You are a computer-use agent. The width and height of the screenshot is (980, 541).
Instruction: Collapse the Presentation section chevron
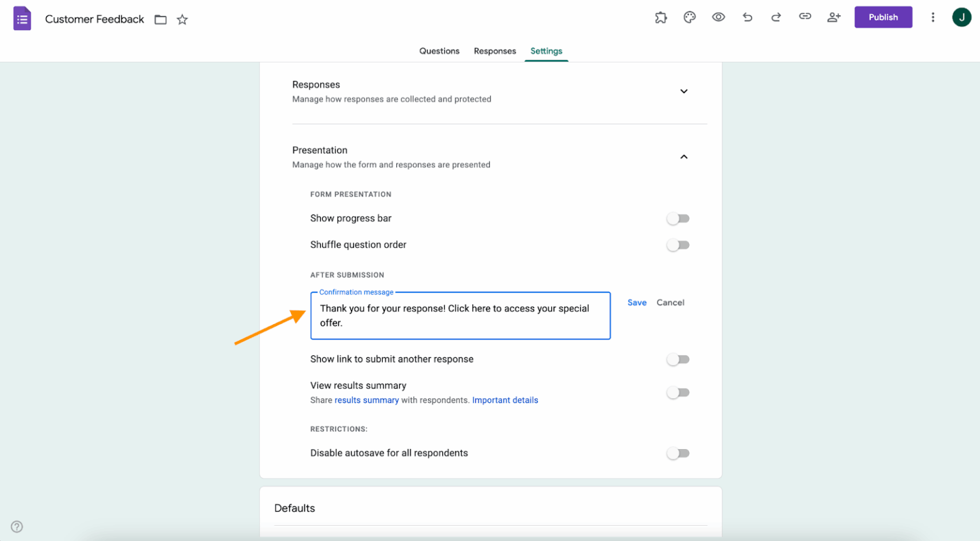pos(683,156)
